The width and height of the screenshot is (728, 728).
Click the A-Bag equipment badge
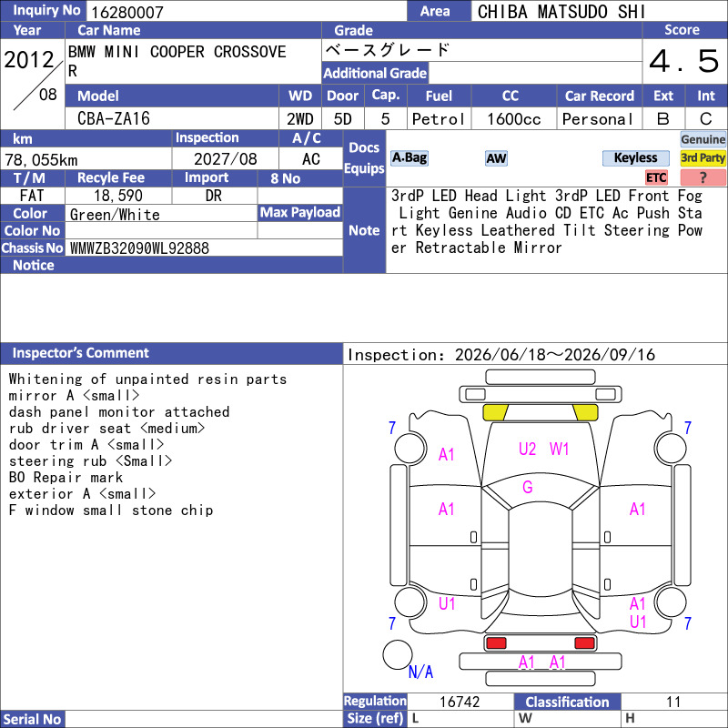pyautogui.click(x=409, y=157)
